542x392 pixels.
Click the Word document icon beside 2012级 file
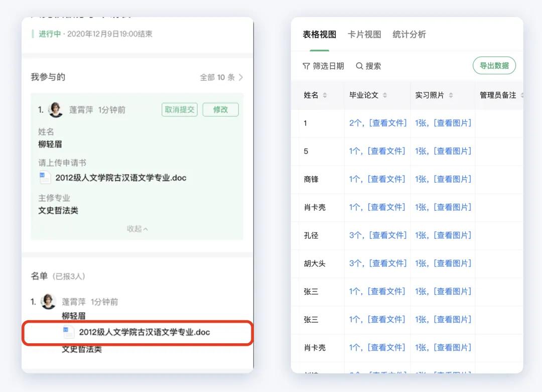[45, 178]
